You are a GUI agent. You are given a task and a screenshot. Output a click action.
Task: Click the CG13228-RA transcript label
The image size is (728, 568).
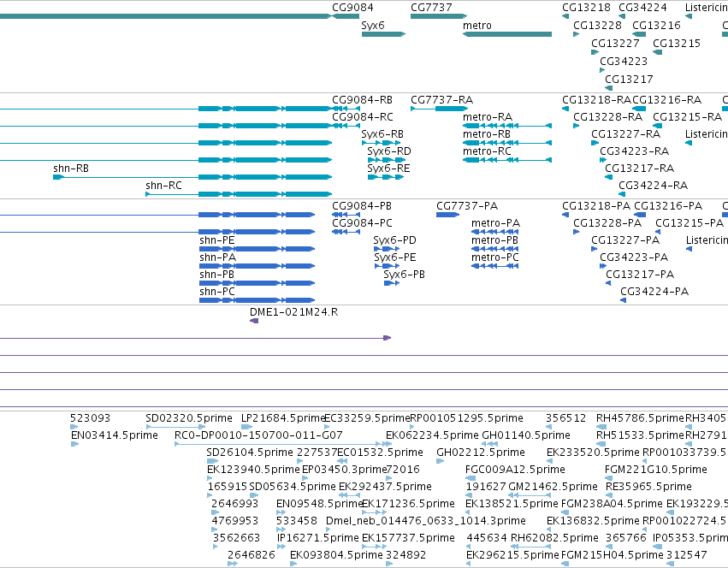[x=607, y=117]
